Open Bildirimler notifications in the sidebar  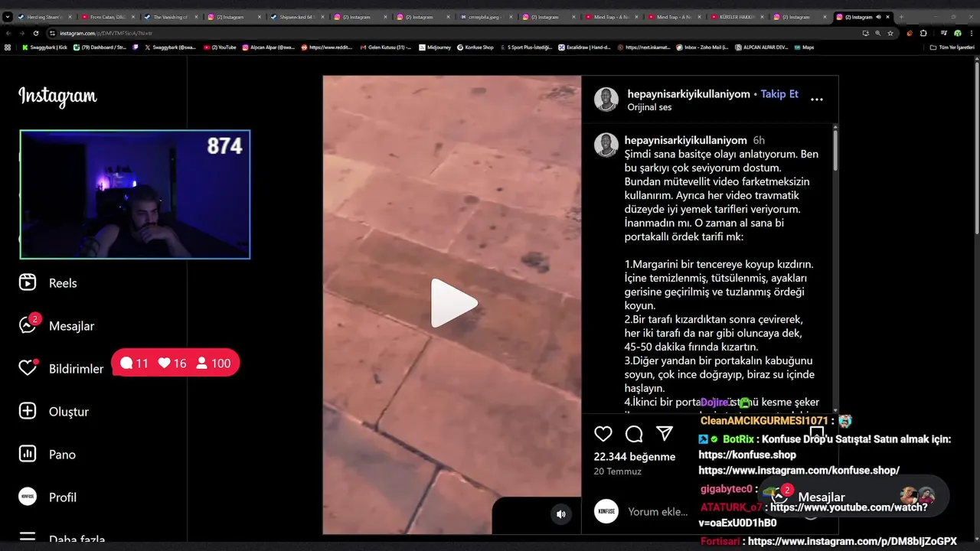61,369
